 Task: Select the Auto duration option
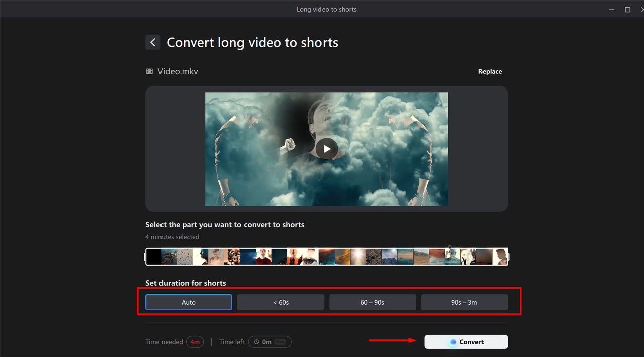(x=189, y=302)
